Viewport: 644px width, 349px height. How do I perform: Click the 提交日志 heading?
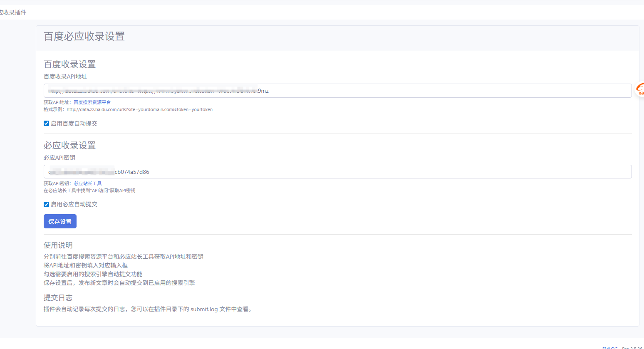(x=58, y=298)
